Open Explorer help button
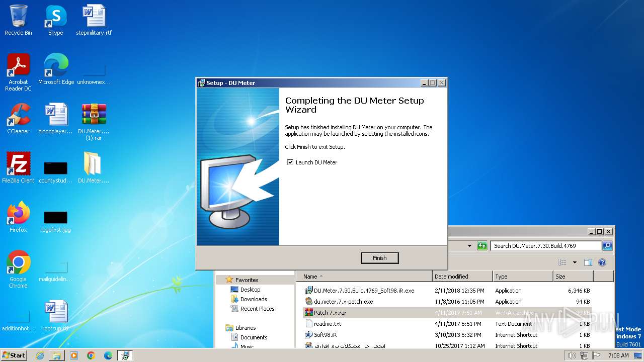This screenshot has width=644, height=362. point(602,262)
